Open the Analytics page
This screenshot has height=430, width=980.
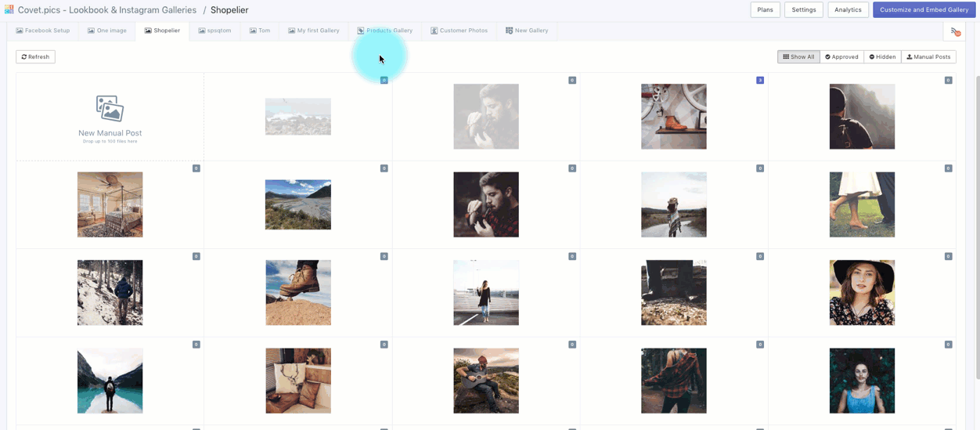[848, 9]
